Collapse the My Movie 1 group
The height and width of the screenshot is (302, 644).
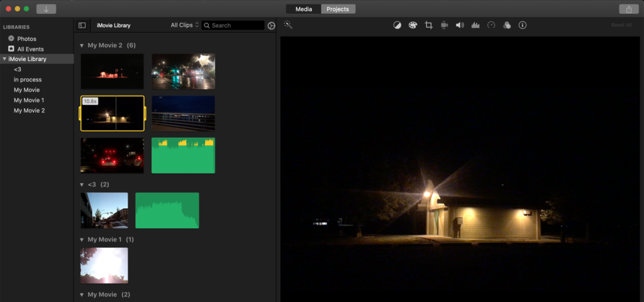(82, 240)
